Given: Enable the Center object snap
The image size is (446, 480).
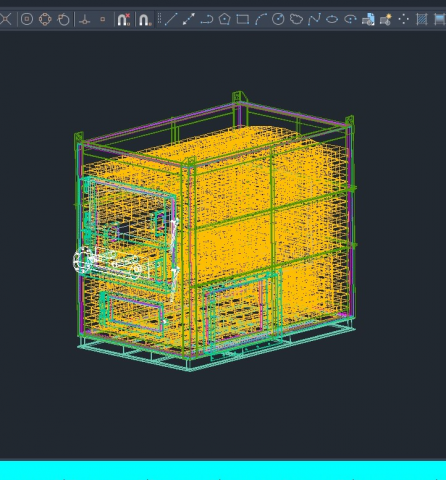Looking at the screenshot, I should [27, 19].
